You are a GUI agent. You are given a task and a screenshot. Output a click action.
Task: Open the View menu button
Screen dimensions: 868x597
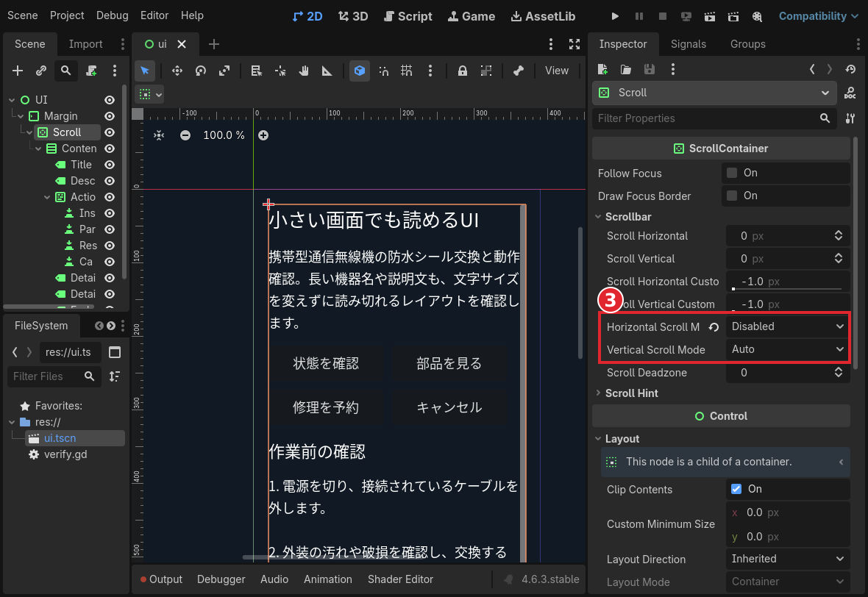pyautogui.click(x=556, y=71)
